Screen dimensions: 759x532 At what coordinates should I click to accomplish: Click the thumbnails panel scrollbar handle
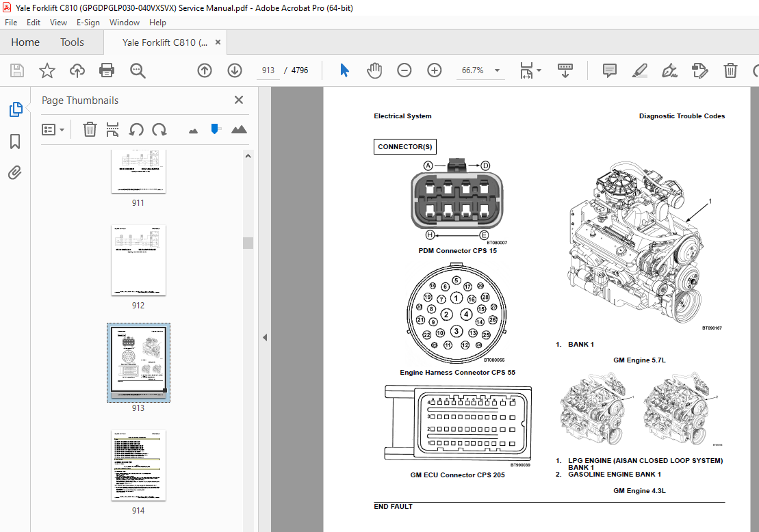[x=248, y=243]
